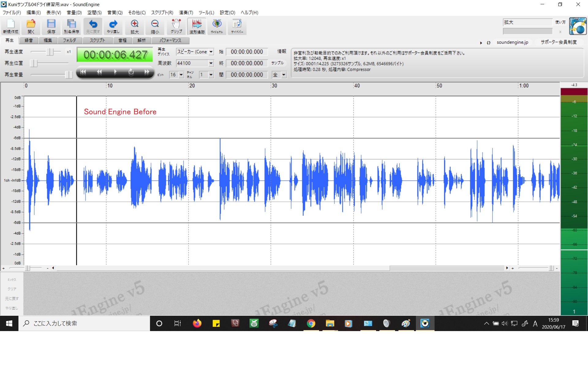Click the horizontal zoom slider at bottom left
The image size is (588, 370).
(28, 268)
